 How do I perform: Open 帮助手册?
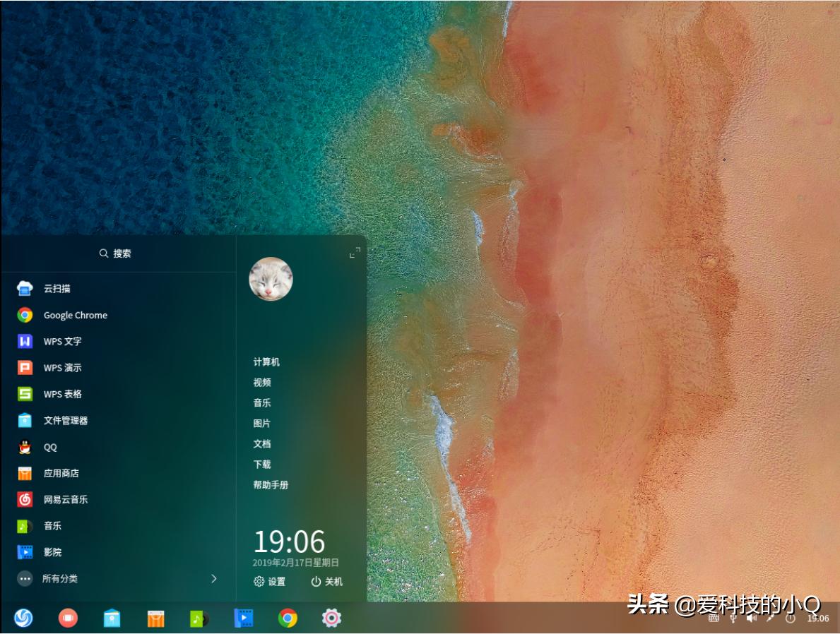click(x=271, y=484)
